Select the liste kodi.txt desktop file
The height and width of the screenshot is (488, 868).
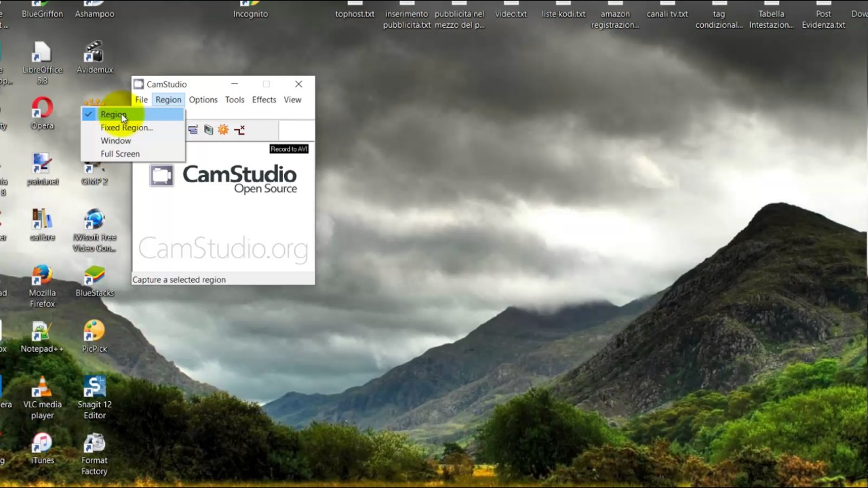pos(563,14)
